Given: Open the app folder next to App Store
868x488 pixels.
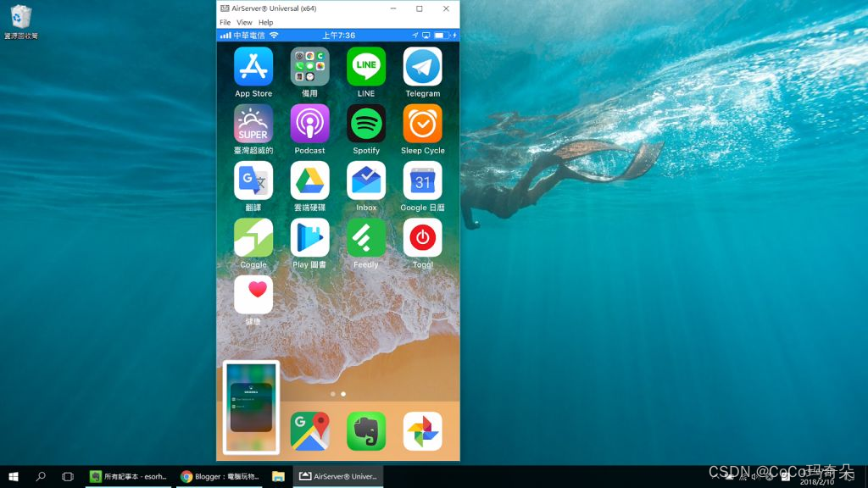Looking at the screenshot, I should [x=309, y=66].
